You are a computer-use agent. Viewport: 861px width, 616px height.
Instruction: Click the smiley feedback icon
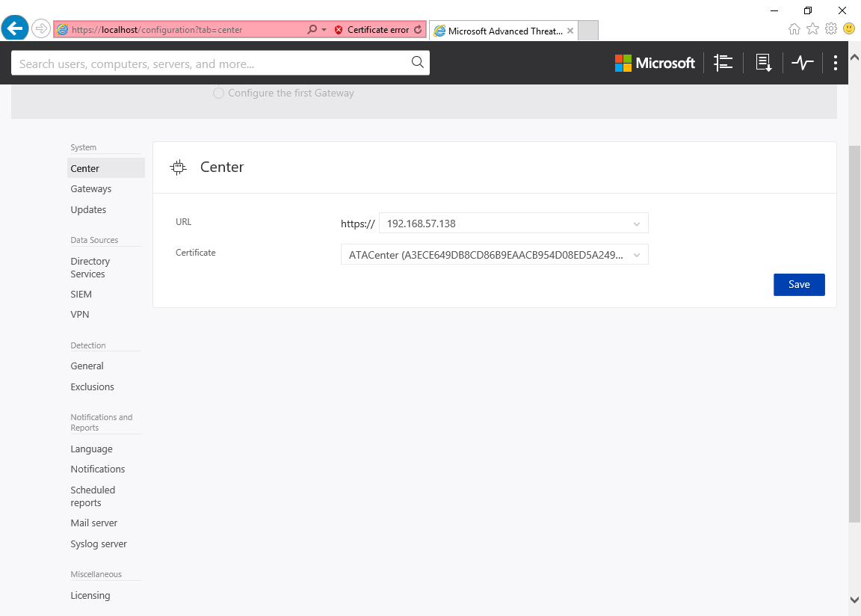(x=849, y=28)
